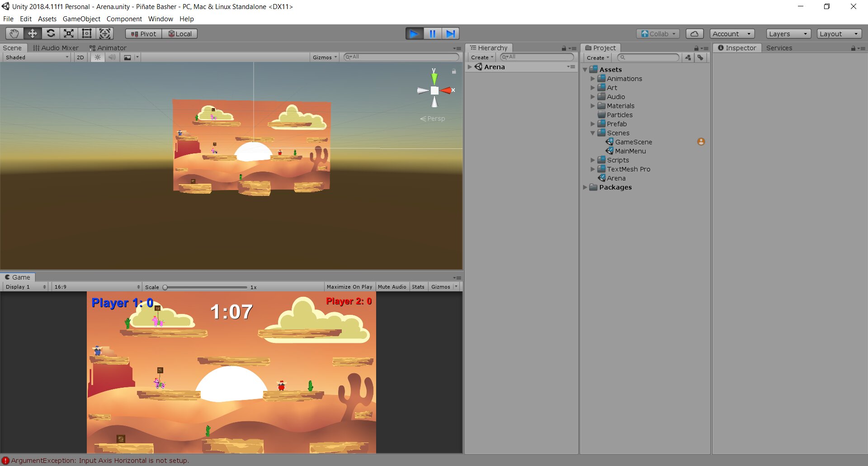
Task: Select the Rotate tool
Action: click(51, 33)
